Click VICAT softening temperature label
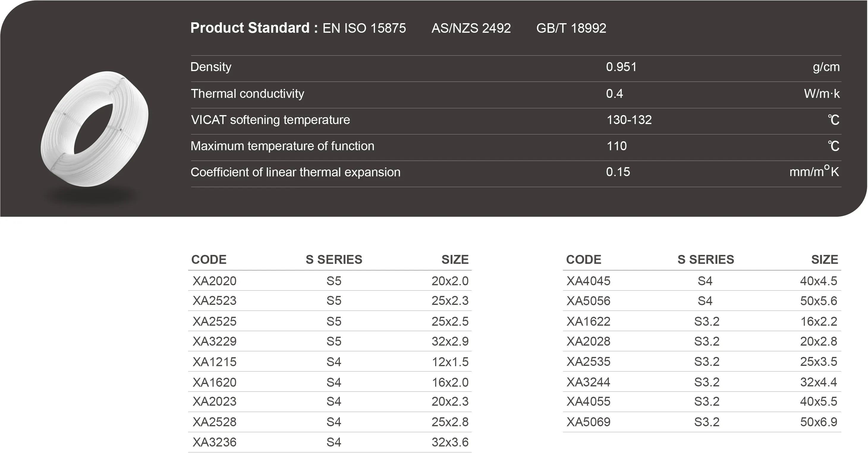 [x=270, y=120]
